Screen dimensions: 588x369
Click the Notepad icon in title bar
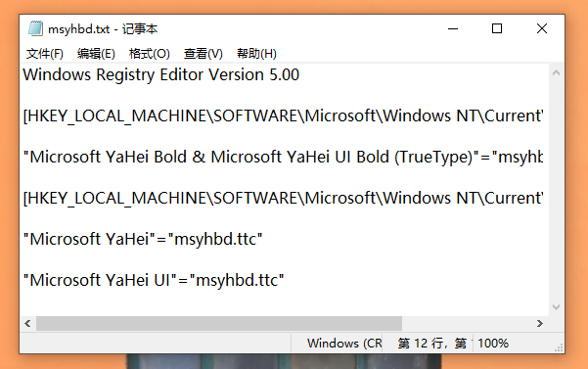pyautogui.click(x=35, y=28)
